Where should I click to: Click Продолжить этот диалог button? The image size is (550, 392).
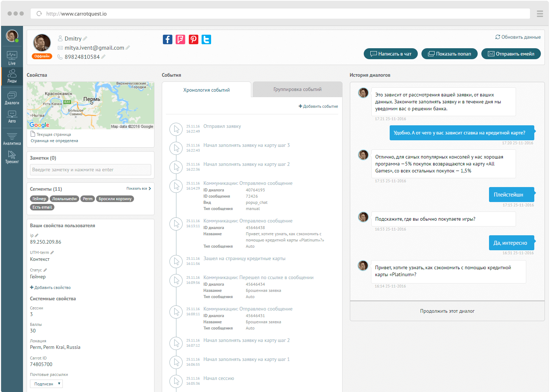[447, 311]
